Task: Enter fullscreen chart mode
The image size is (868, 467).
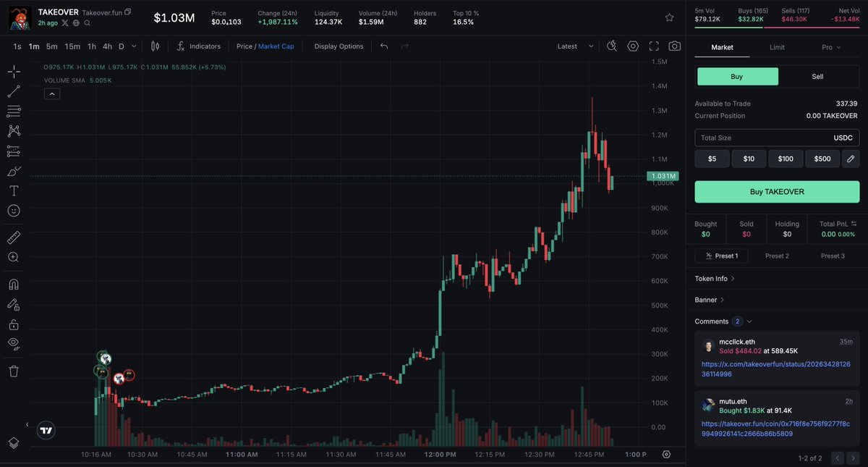Action: (x=654, y=46)
